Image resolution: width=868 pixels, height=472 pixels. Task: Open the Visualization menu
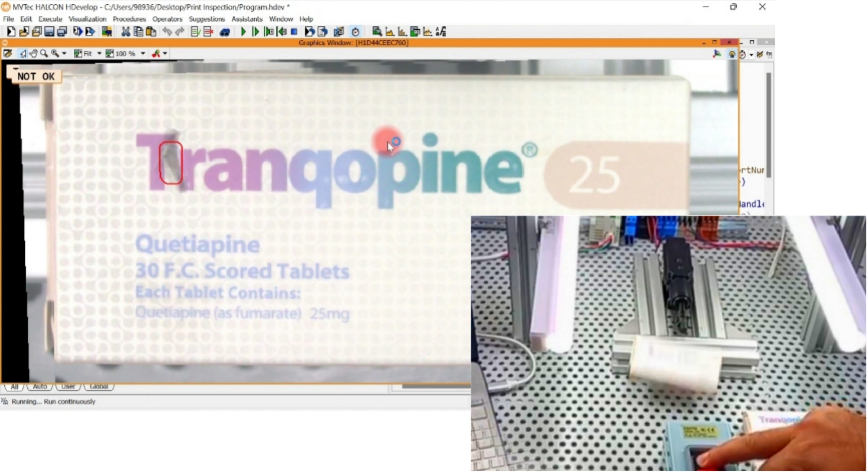pyautogui.click(x=87, y=19)
